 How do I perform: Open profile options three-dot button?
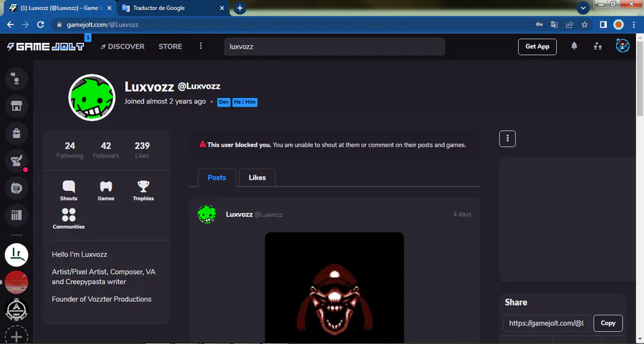[x=507, y=139]
